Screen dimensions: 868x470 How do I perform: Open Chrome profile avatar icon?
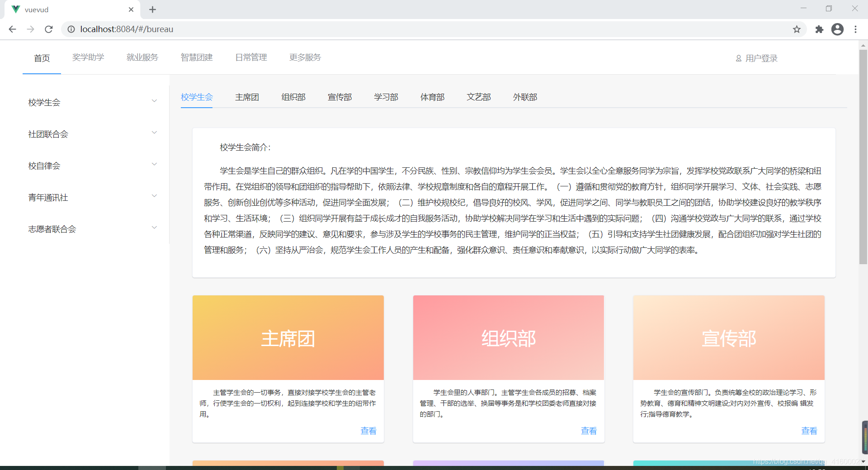click(x=837, y=29)
